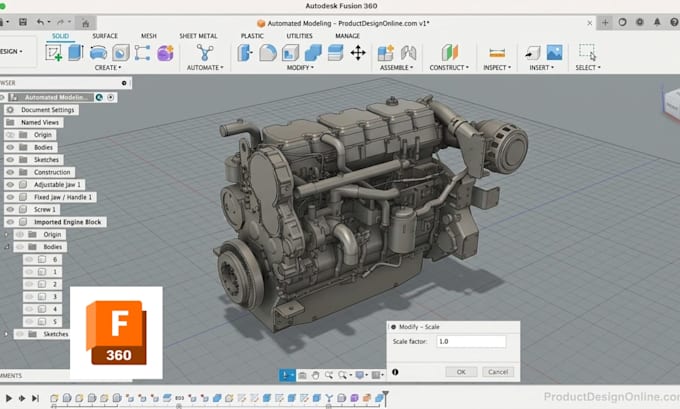Select the Shell tool
The width and height of the screenshot is (680, 409).
(x=290, y=53)
